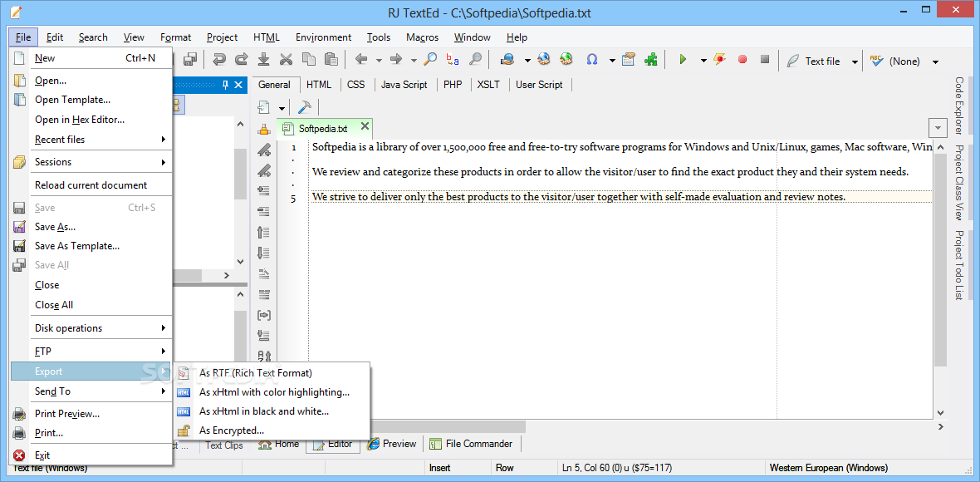Click the Save All floppy disks toolbar icon
Screen dimensions: 980x482
click(x=191, y=60)
